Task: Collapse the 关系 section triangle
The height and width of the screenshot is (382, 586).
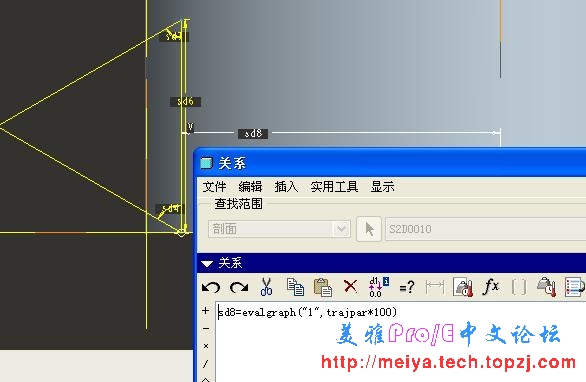Action: [207, 264]
